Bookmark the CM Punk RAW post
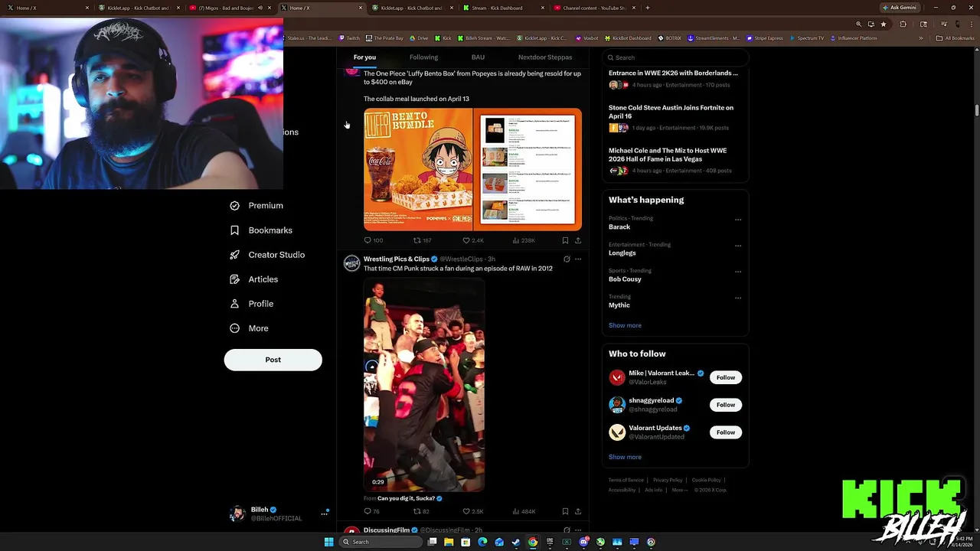 [565, 511]
